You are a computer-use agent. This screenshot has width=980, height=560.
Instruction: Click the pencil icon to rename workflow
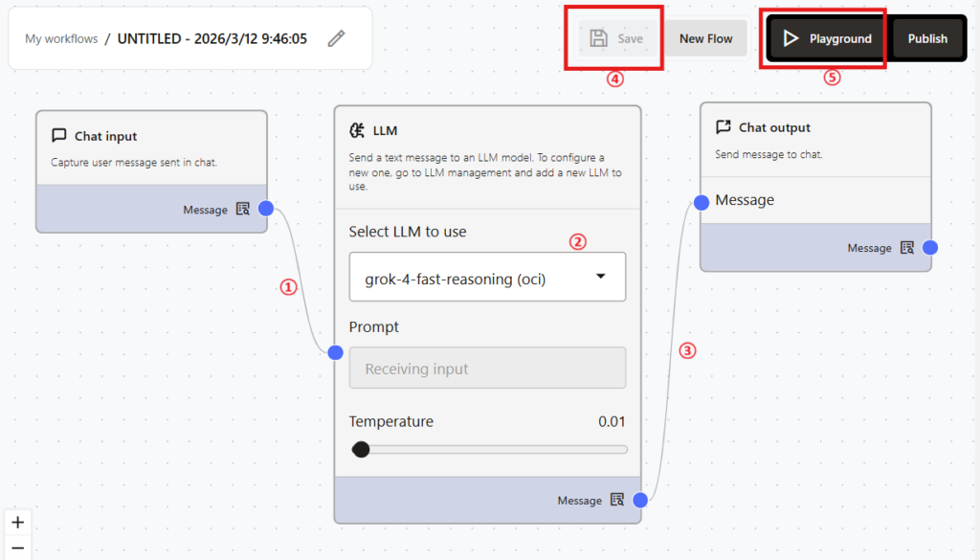336,39
